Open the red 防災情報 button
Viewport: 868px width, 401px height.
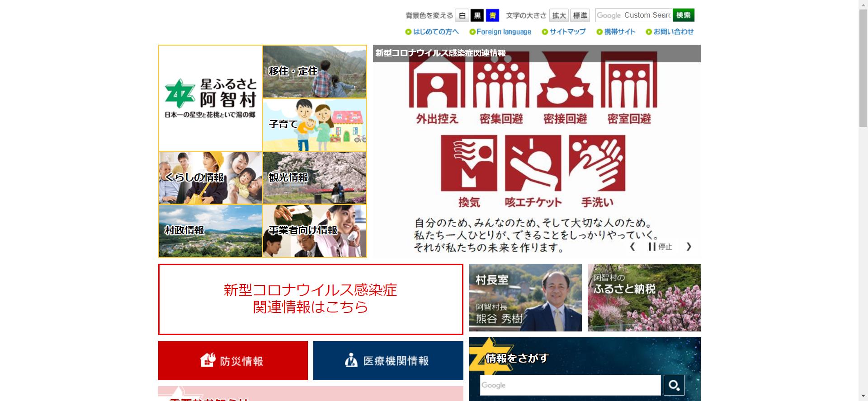[x=233, y=360]
